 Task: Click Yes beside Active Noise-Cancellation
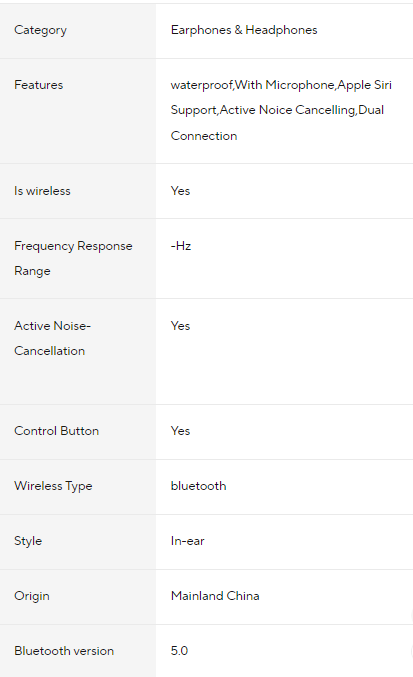click(180, 326)
